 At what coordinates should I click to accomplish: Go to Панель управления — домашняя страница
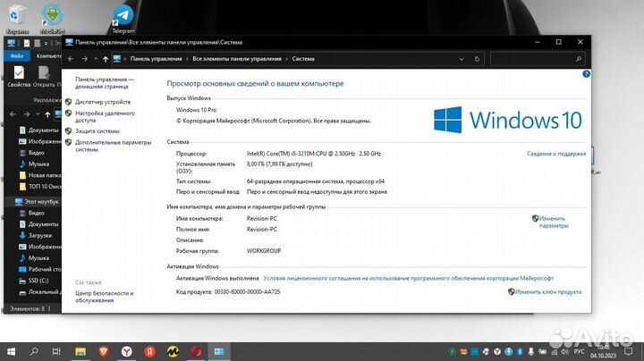pyautogui.click(x=105, y=83)
